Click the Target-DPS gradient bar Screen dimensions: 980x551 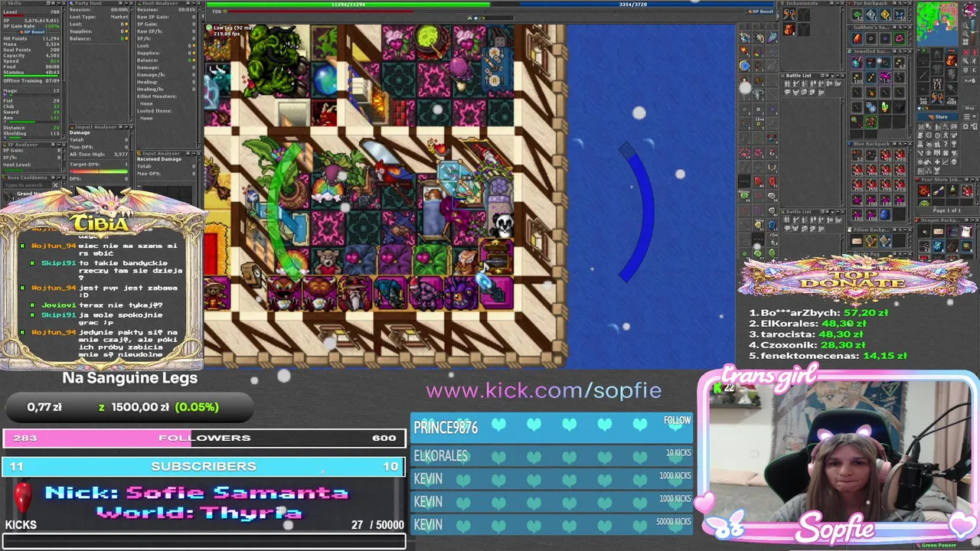pyautogui.click(x=99, y=171)
